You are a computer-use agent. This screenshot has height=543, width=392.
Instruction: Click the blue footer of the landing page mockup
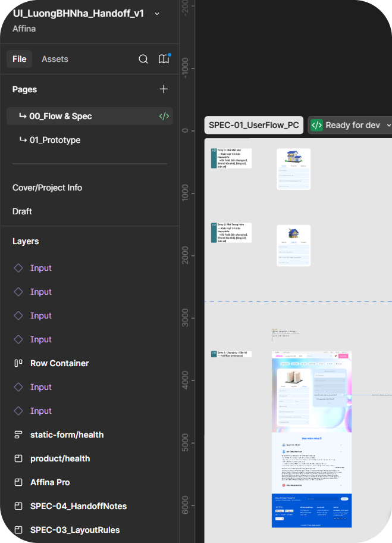pos(312,510)
